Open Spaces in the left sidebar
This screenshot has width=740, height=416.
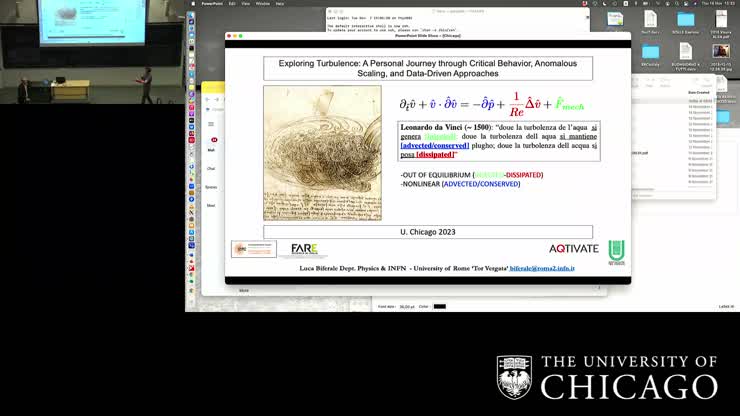click(x=211, y=186)
